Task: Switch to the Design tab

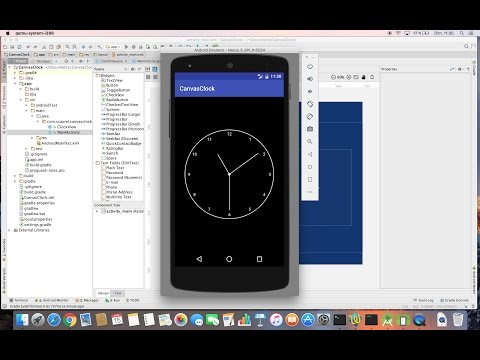Action: click(x=103, y=293)
